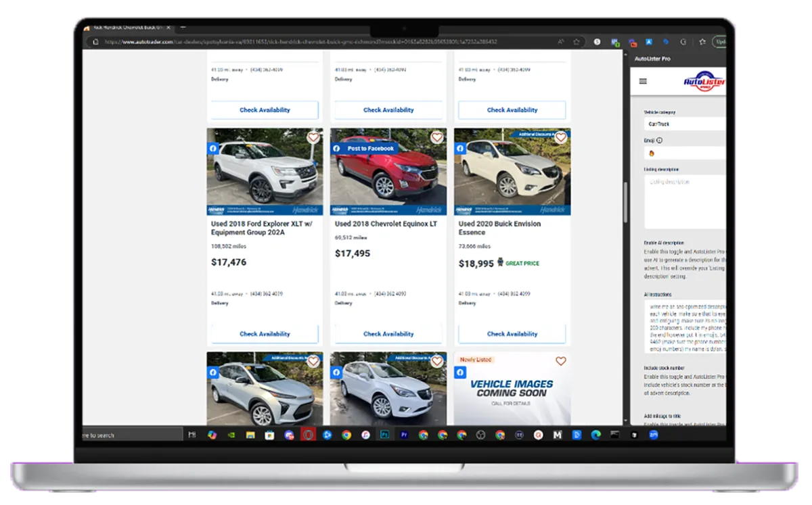Click the Windows taskbar search box
The width and height of the screenshot is (812, 505).
tap(132, 435)
